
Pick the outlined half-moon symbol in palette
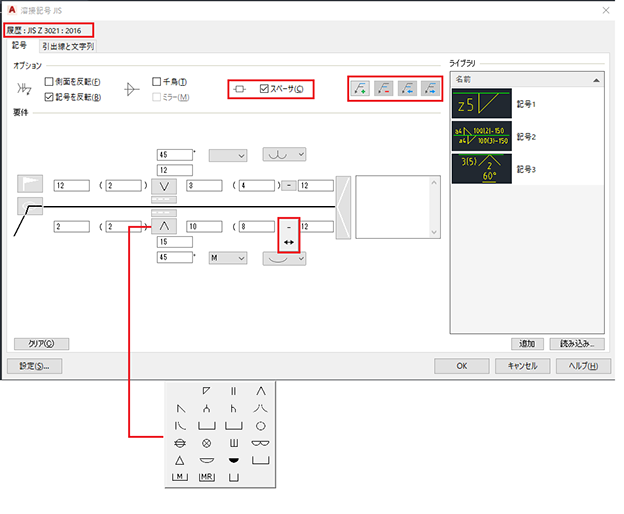[x=206, y=461]
